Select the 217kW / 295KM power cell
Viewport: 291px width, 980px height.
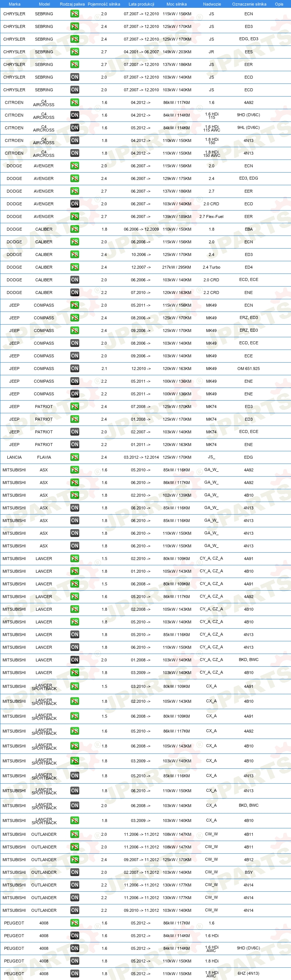pyautogui.click(x=177, y=267)
